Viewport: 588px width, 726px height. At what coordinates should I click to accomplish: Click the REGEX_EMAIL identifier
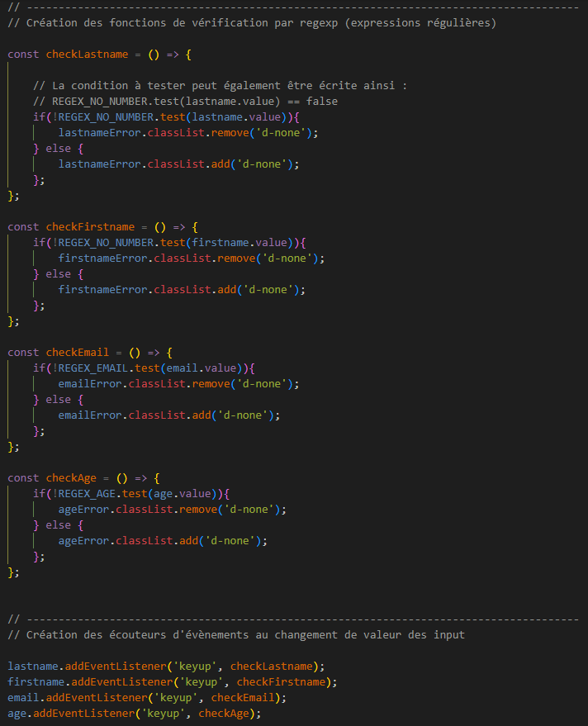pyautogui.click(x=93, y=368)
